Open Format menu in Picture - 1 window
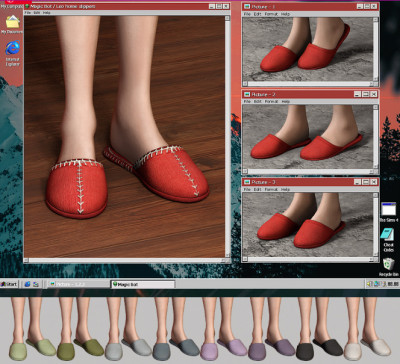Screen dimensions: 400x364 click(271, 14)
